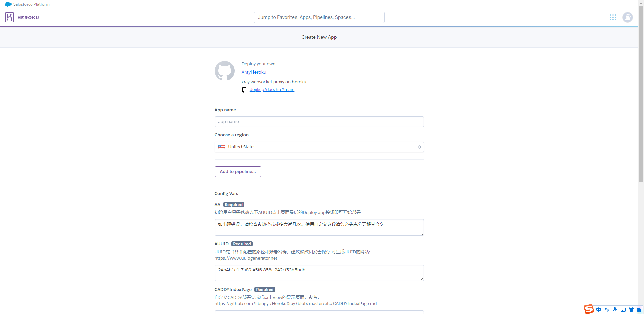Click inside the AUUID value text area
This screenshot has height=314, width=644.
(x=319, y=273)
